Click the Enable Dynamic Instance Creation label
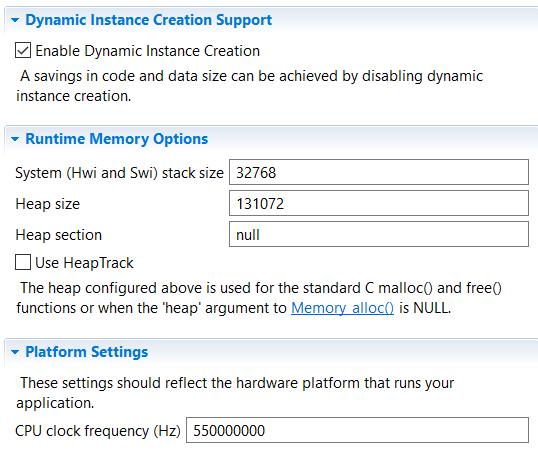Image resolution: width=538 pixels, height=451 pixels. click(148, 51)
